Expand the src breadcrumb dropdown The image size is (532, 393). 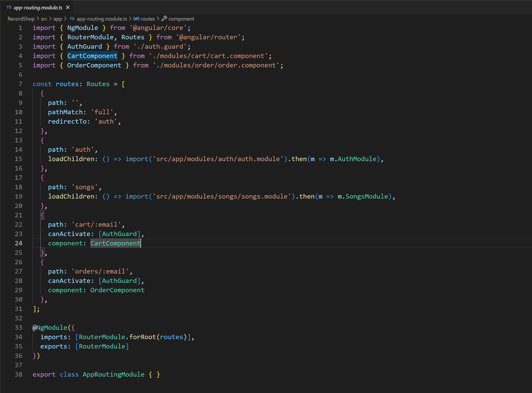pos(44,18)
